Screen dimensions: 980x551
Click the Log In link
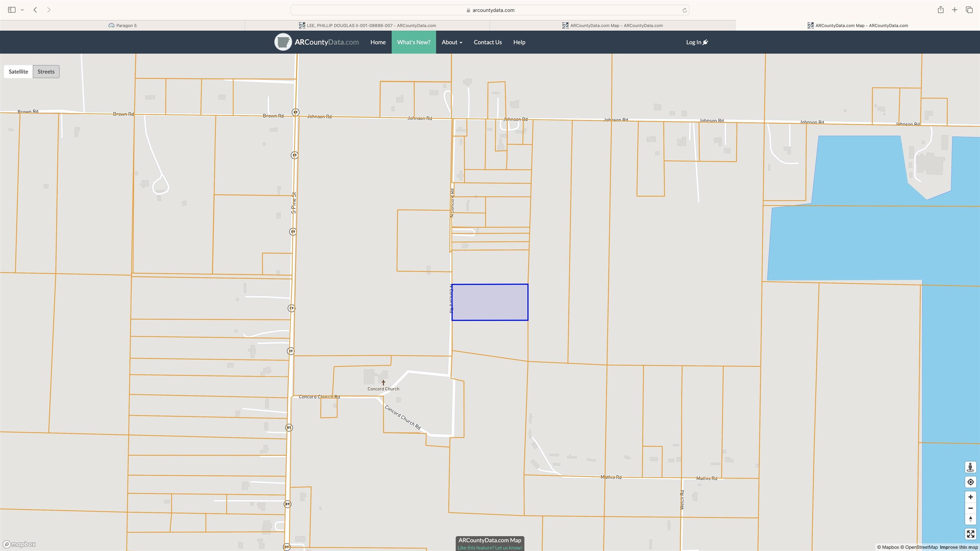coord(697,42)
